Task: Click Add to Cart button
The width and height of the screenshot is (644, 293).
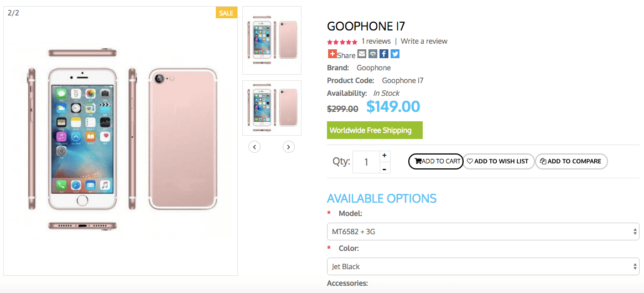Action: [436, 161]
